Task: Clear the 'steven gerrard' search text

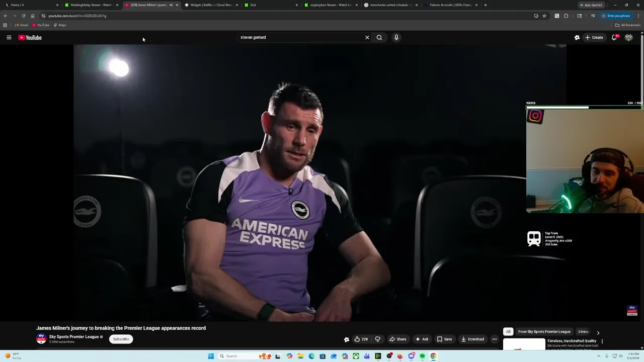Action: [367, 37]
